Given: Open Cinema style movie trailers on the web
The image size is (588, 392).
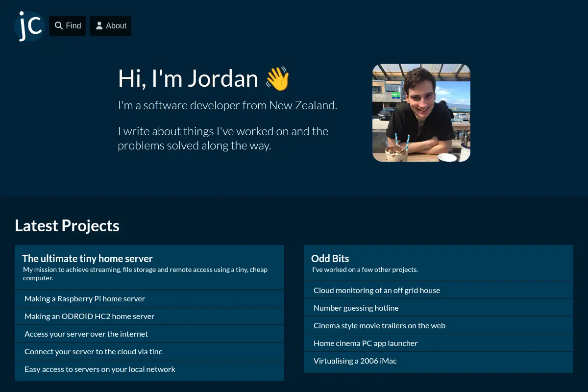Looking at the screenshot, I should coord(439,325).
